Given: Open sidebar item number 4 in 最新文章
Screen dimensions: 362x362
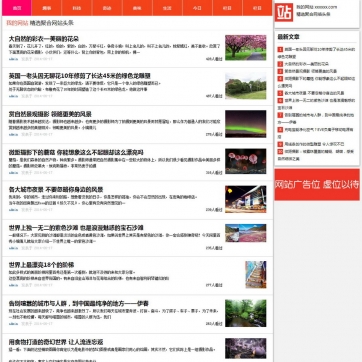Looking at the screenshot, I should (x=317, y=82).
